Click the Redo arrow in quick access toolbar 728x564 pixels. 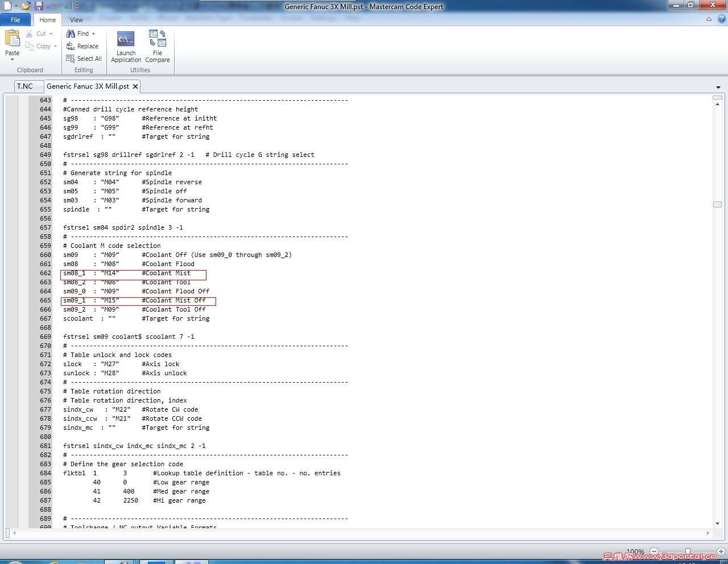[64, 6]
